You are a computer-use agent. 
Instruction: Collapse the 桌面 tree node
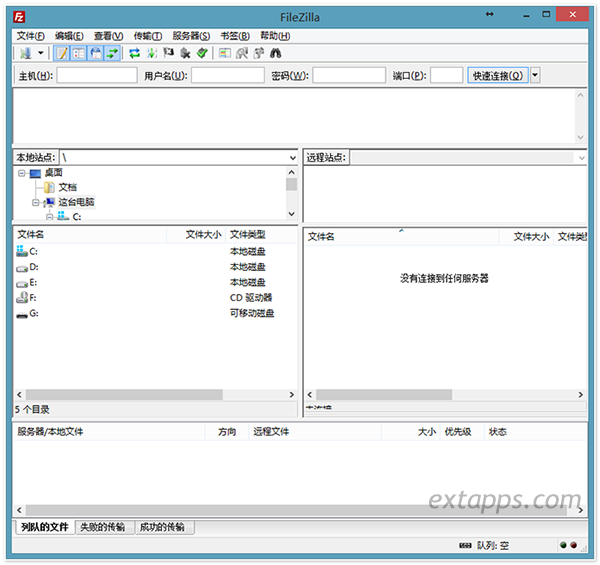click(x=21, y=173)
